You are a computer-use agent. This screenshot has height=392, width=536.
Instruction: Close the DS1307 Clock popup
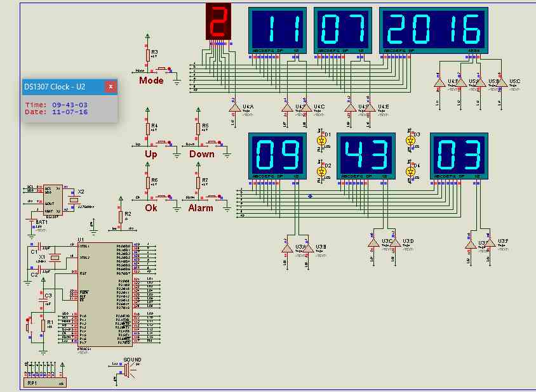coord(109,86)
